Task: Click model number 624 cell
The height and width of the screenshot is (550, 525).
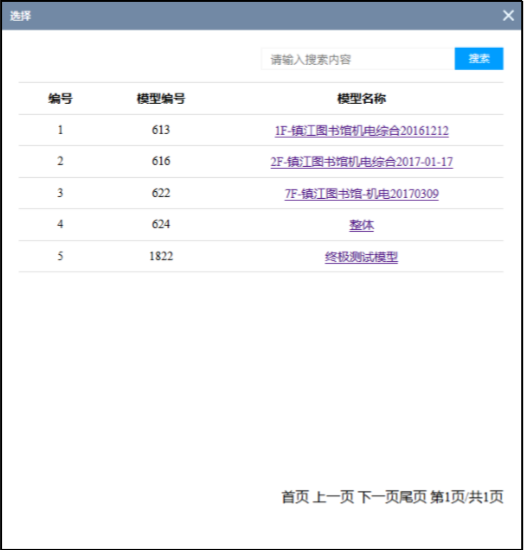Action: (x=161, y=224)
